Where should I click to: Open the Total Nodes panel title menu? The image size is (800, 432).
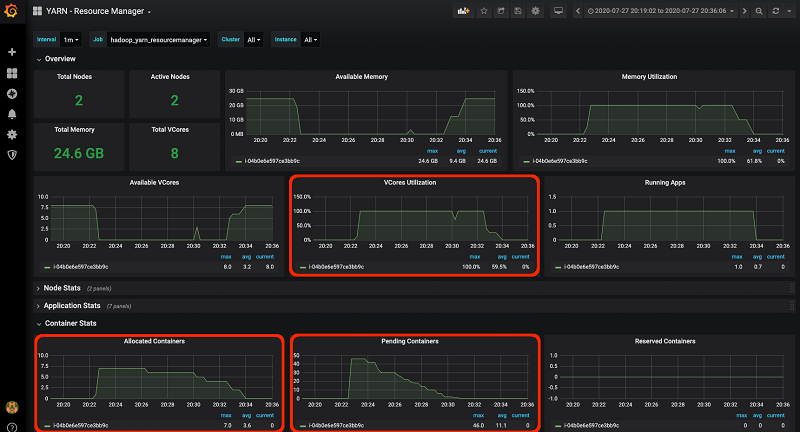(74, 77)
